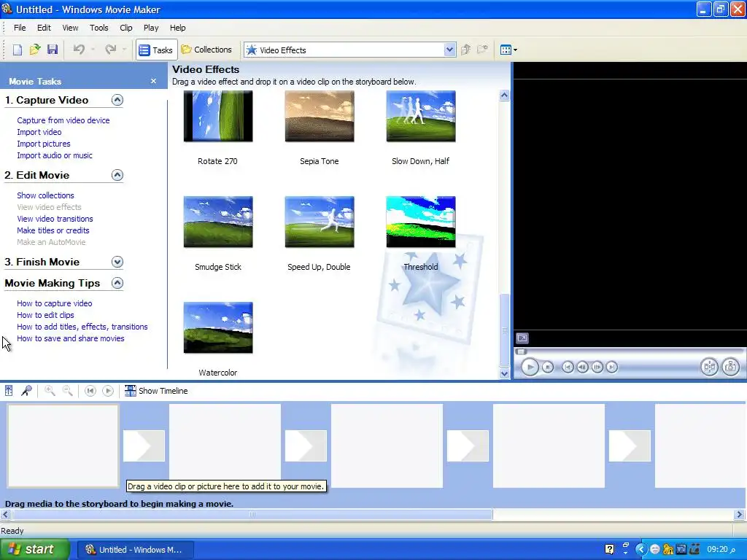Open How to add titles, effects, transitions
Image resolution: width=747 pixels, height=560 pixels.
coord(82,327)
